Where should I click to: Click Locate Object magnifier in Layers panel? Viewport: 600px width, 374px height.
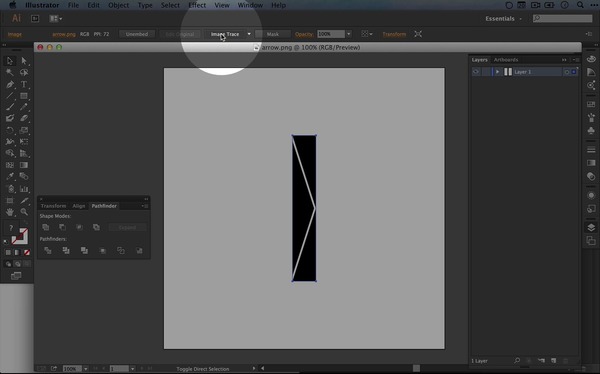point(517,361)
